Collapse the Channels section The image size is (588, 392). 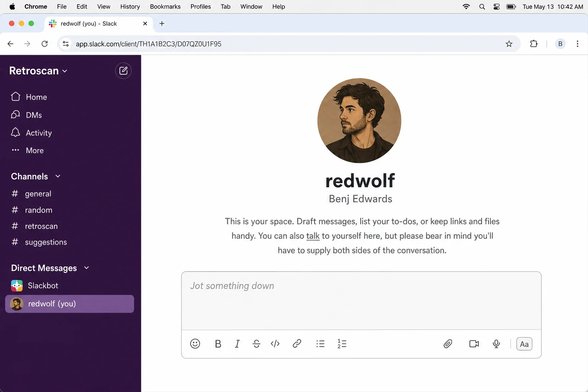pos(36,176)
